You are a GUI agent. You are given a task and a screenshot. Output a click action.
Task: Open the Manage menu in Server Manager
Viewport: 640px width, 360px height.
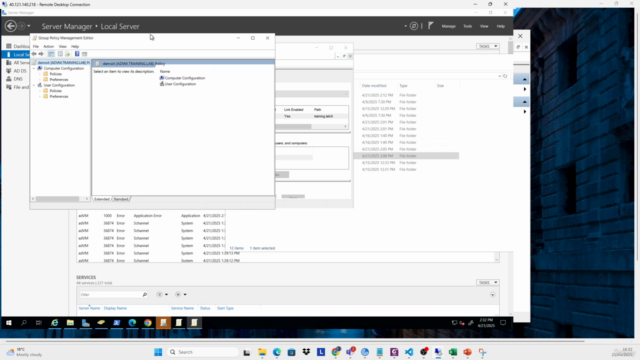pos(448,26)
